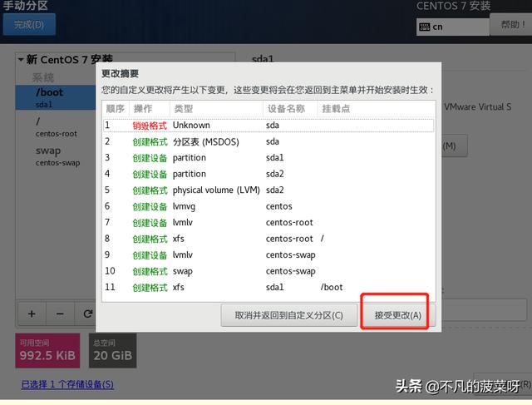Click the Accept Changes (接受更改) button
This screenshot has width=532, height=405.
point(397,315)
